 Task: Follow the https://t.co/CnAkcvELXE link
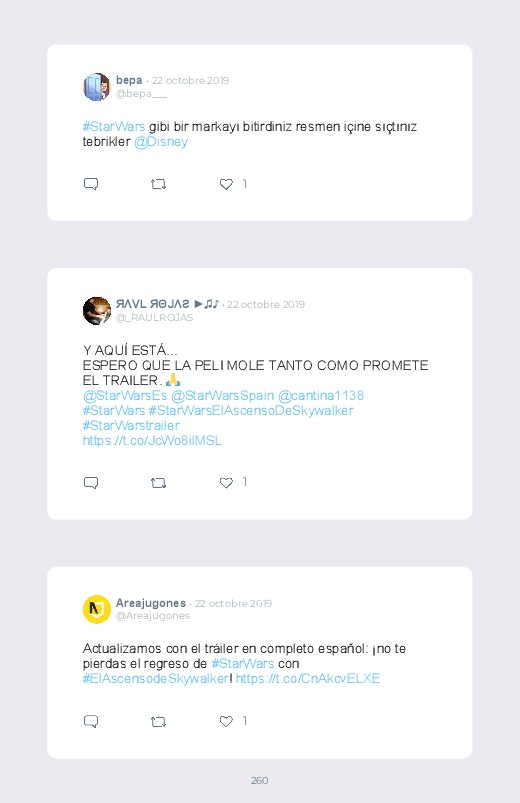click(x=308, y=679)
